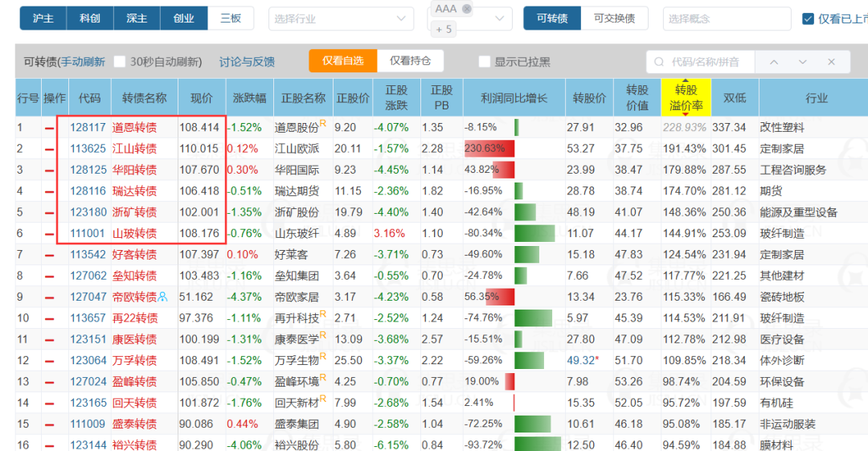The image size is (868, 451).
Task: Check the 显示已拉黑 box
Action: click(x=485, y=61)
